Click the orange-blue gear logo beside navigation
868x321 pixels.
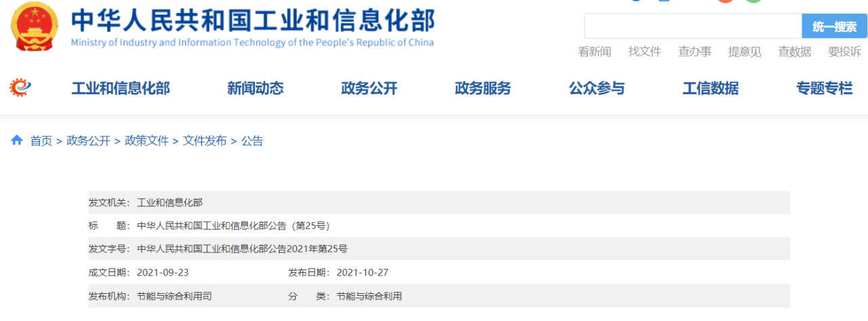pos(21,88)
